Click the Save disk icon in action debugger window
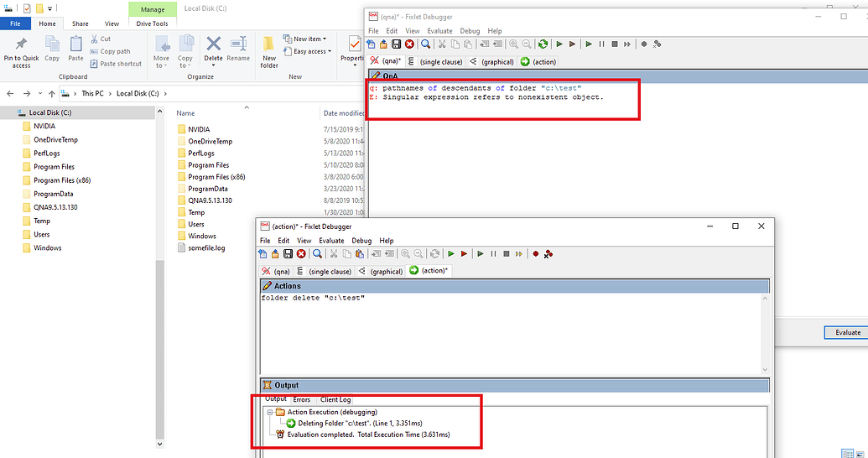 (x=288, y=253)
